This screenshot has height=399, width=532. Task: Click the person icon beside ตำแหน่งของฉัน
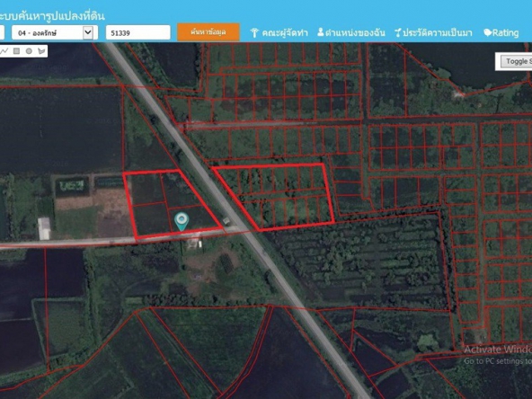point(320,32)
